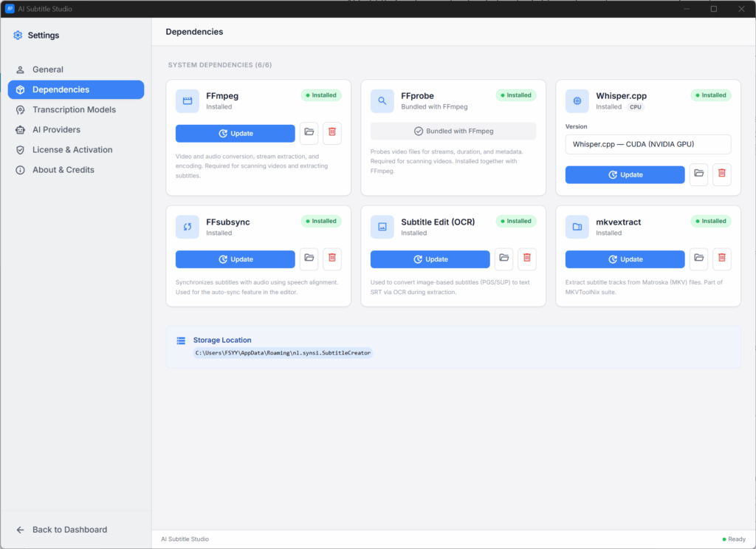Viewport: 756px width, 549px height.
Task: Click the Settings gear icon in sidebar
Action: pyautogui.click(x=18, y=35)
